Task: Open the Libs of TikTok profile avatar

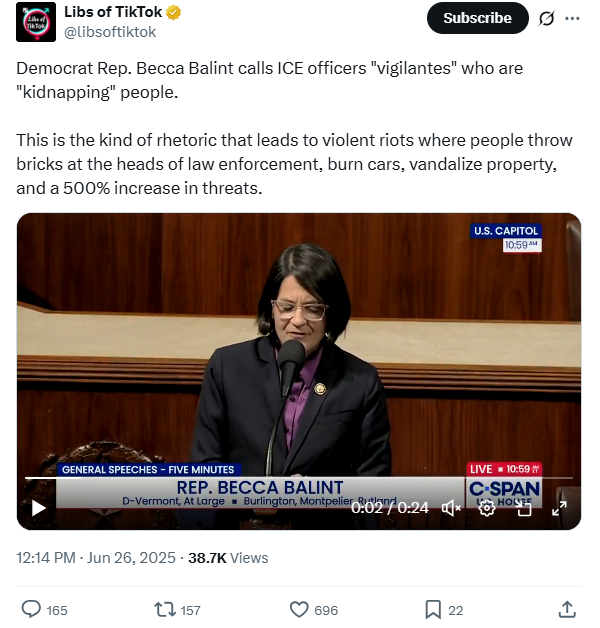Action: [36, 22]
